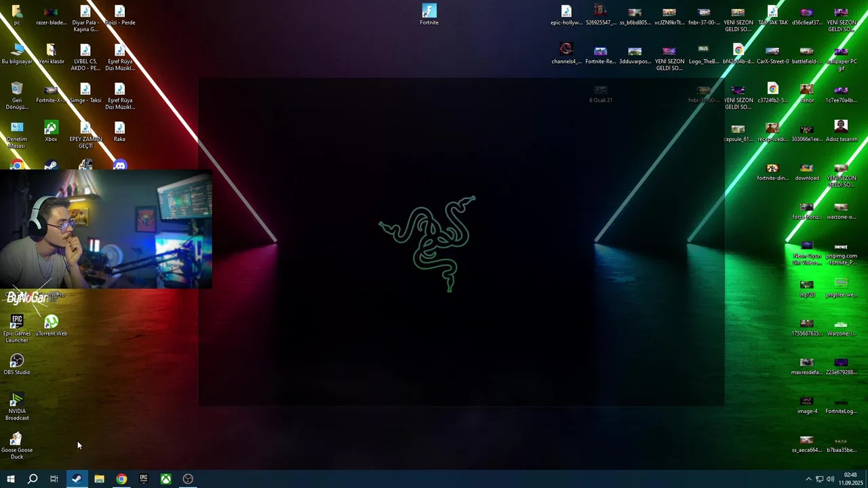The image size is (868, 488).
Task: Open Epic Games Launcher from the taskbar
Action: (144, 479)
